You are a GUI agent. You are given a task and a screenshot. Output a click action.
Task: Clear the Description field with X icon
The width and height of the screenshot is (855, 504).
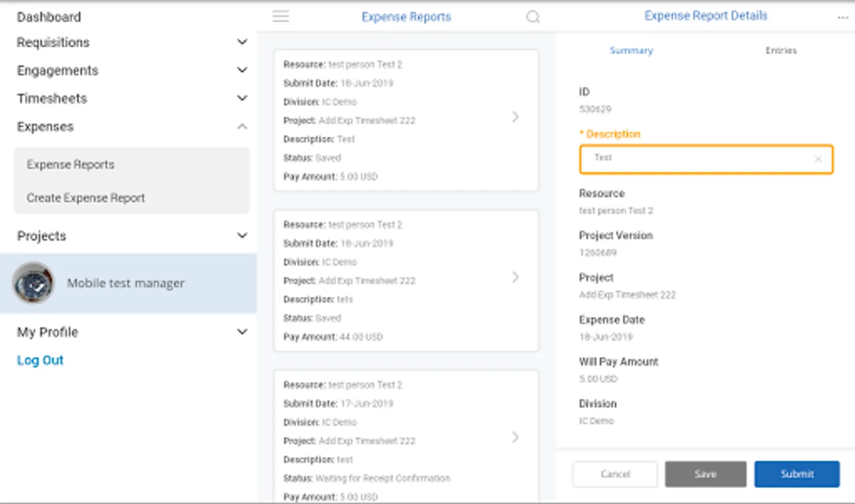click(x=818, y=159)
